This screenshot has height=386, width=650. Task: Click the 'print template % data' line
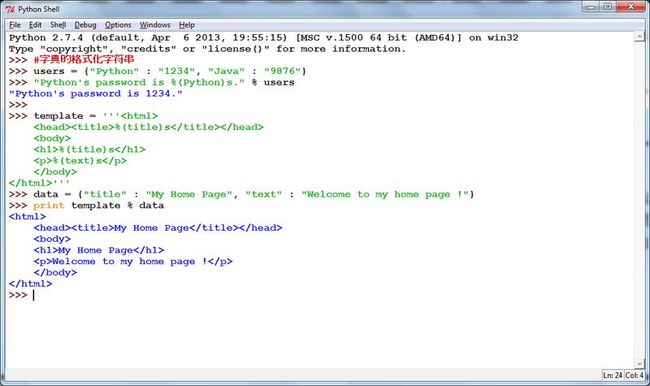(x=99, y=206)
